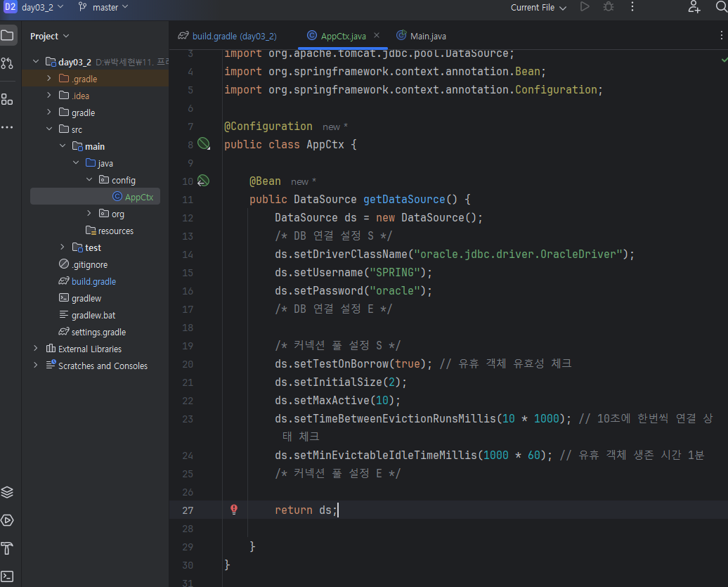The height and width of the screenshot is (587, 728).
Task: Open settings.gradle from the project tree
Action: point(98,332)
